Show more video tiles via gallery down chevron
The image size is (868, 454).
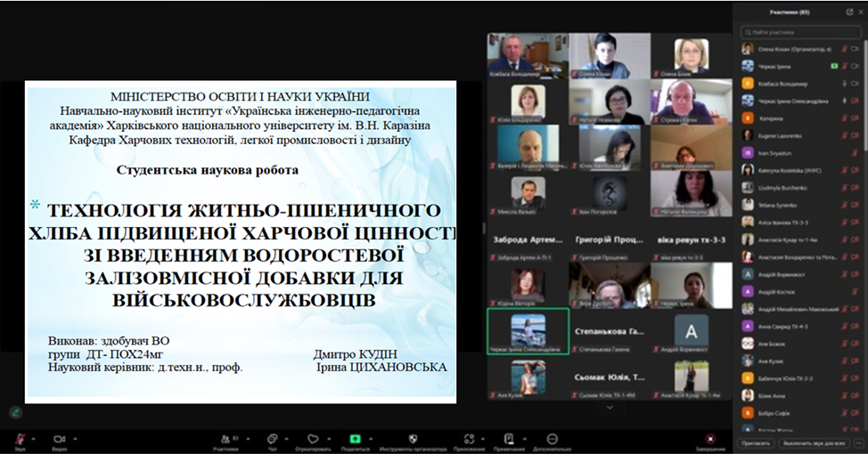coord(610,408)
